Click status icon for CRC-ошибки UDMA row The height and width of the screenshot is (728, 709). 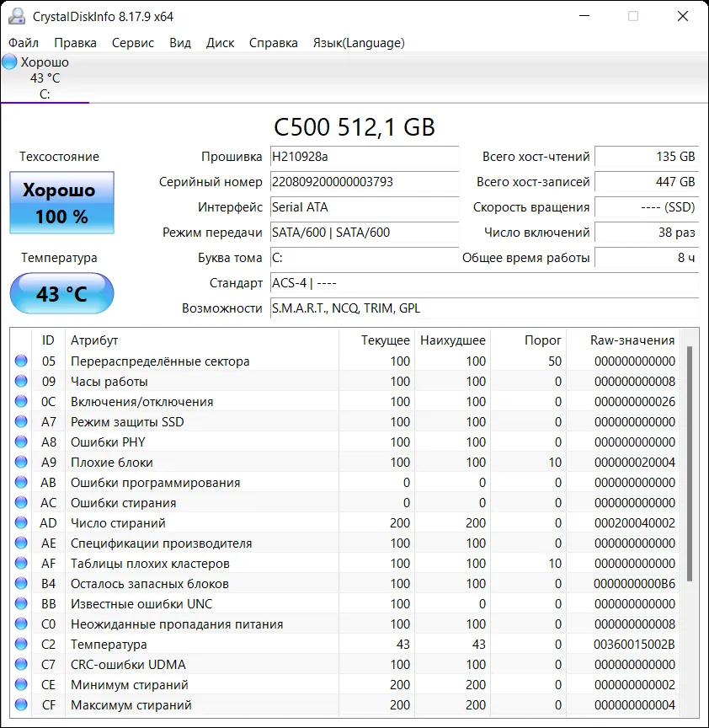(21, 665)
